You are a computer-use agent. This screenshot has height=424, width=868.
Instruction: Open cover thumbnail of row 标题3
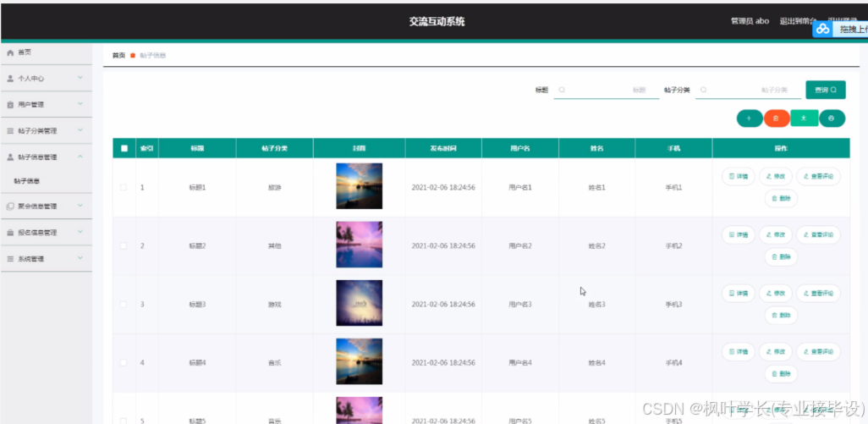pos(360,303)
